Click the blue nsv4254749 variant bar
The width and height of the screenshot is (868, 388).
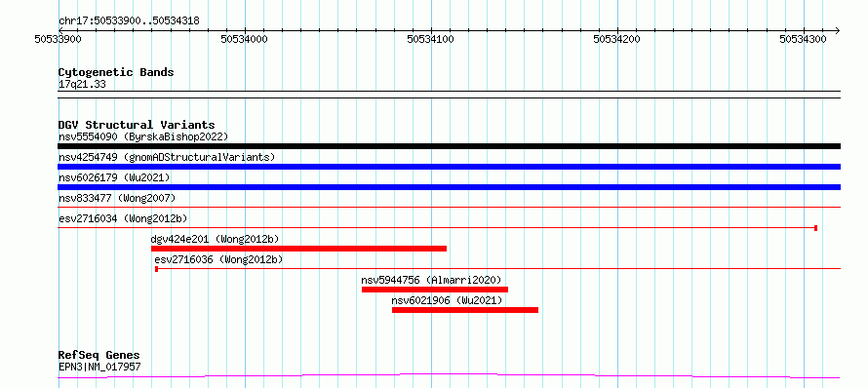click(449, 167)
